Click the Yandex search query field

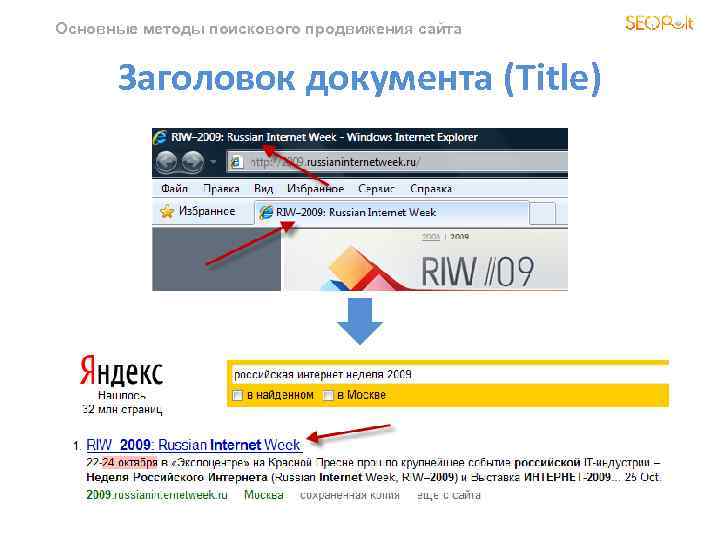click(448, 375)
